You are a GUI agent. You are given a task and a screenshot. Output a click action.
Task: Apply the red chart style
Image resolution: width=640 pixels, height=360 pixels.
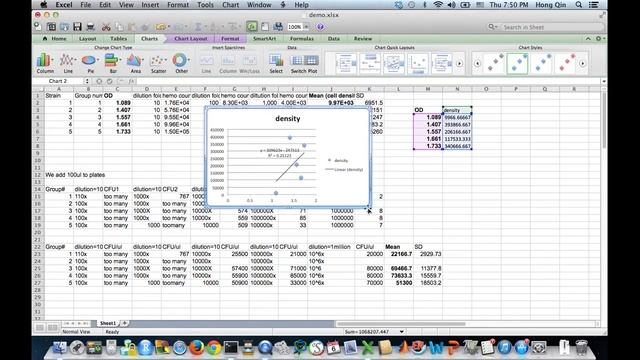565,63
